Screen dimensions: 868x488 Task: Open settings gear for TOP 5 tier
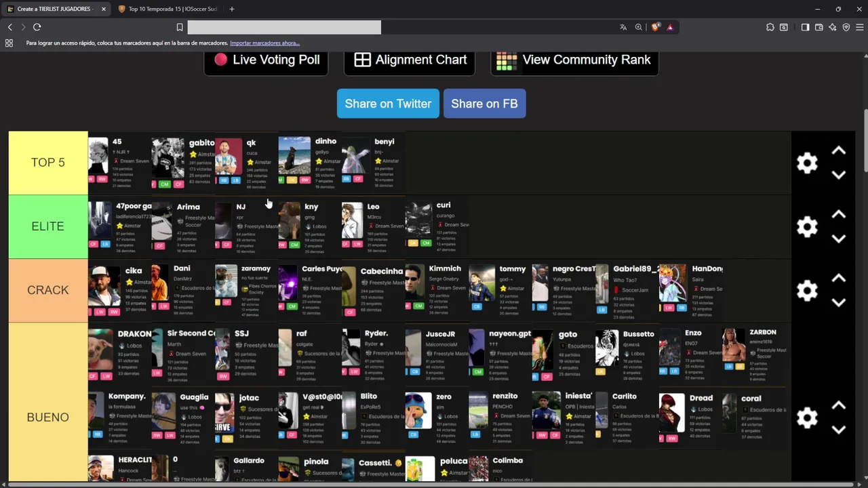[807, 163]
